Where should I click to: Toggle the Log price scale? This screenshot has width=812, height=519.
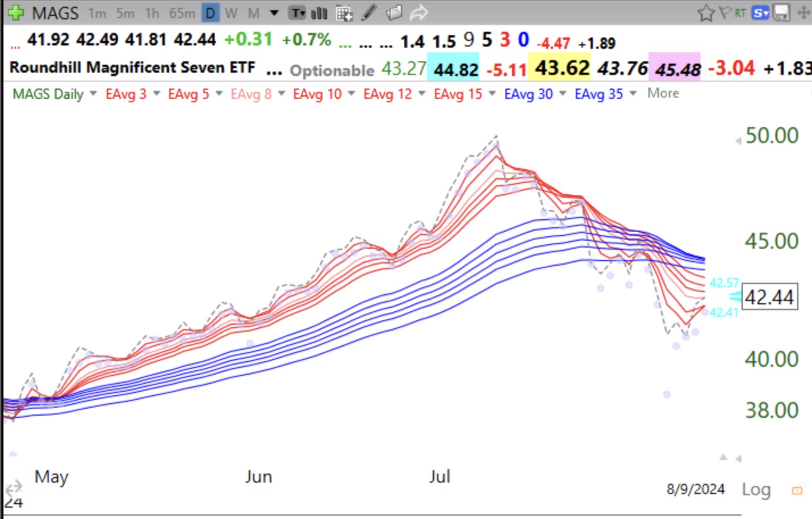point(756,489)
